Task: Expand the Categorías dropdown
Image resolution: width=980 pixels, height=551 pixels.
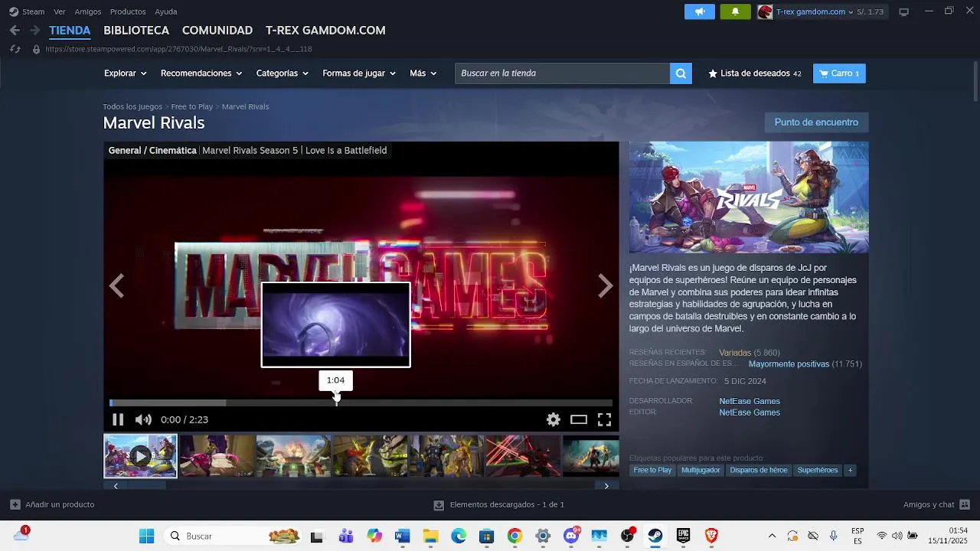Action: point(283,73)
